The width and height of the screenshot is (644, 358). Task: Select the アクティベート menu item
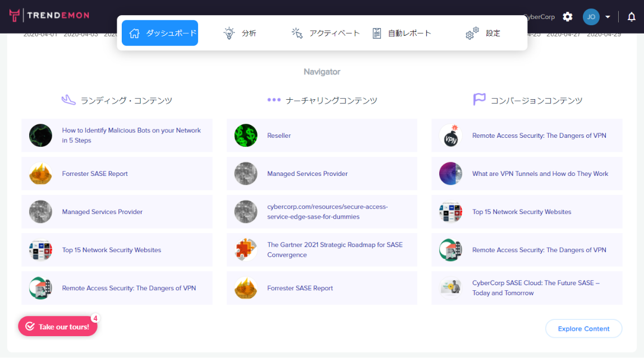click(x=325, y=33)
